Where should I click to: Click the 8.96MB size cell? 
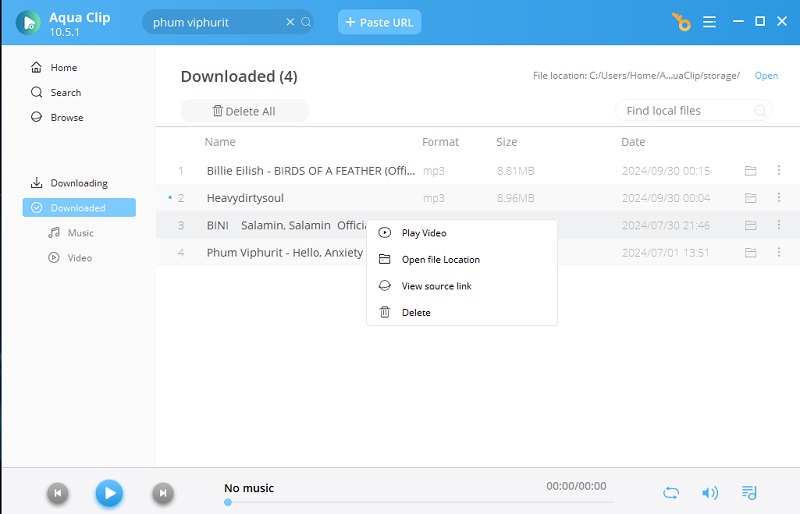pyautogui.click(x=516, y=198)
